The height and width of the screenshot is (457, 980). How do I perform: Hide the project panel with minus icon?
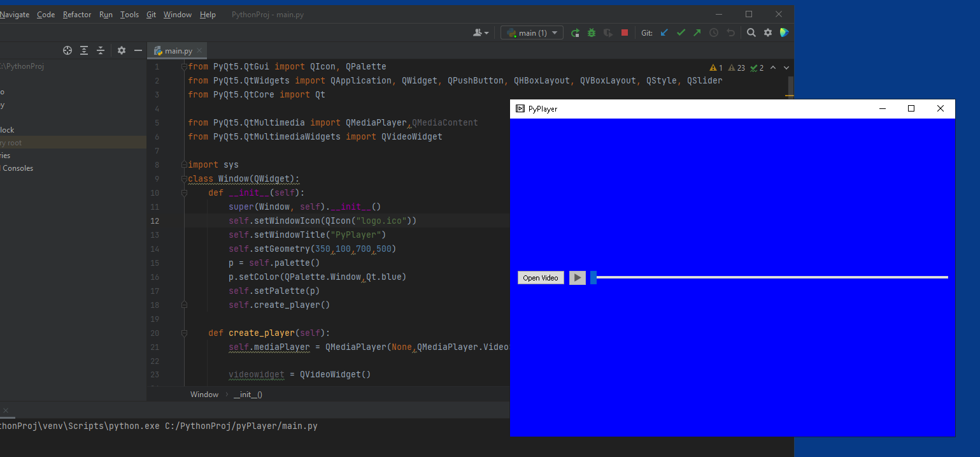(138, 50)
